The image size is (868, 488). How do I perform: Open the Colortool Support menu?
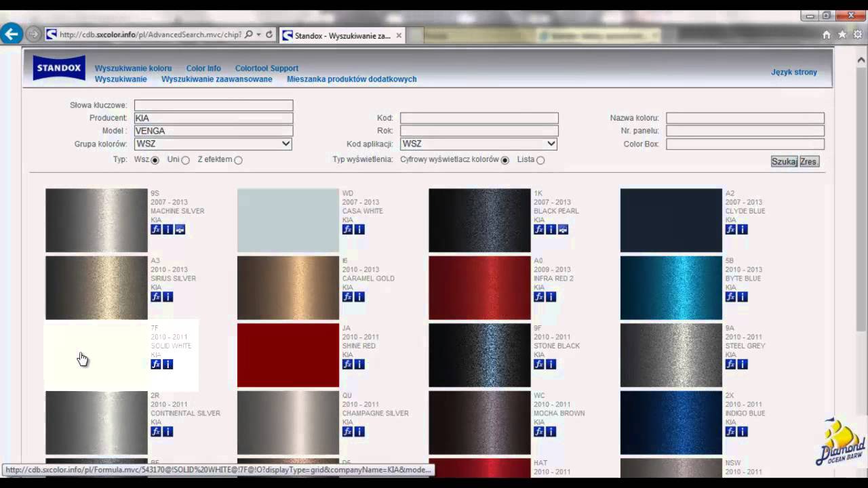[267, 68]
